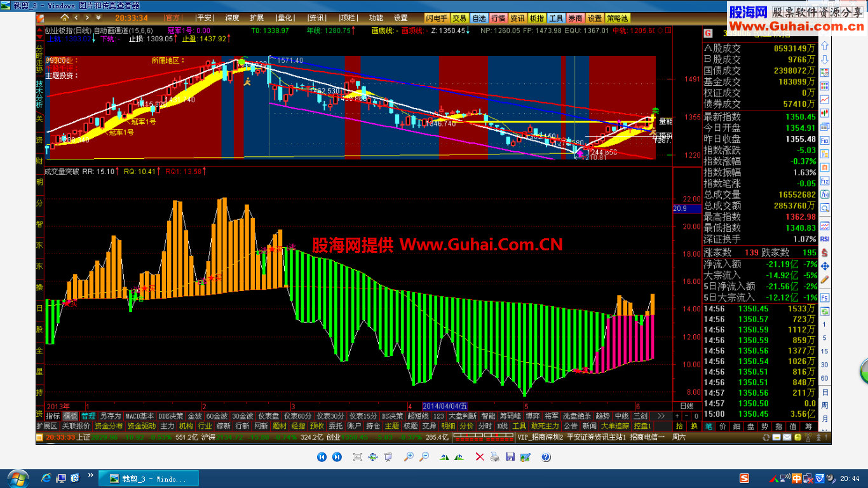Select the DDE决策 indicator tab
The width and height of the screenshot is (868, 488).
(170, 416)
